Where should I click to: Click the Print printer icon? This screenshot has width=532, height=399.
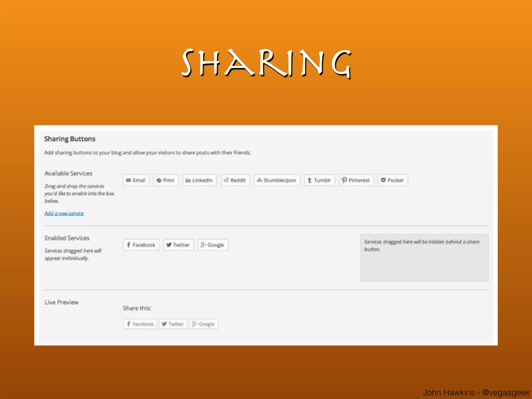(x=159, y=180)
